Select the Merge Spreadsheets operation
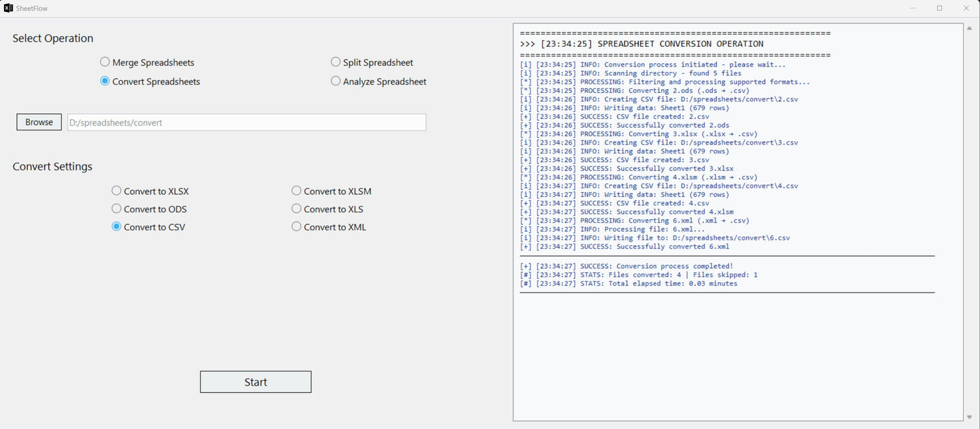Image resolution: width=980 pixels, height=429 pixels. pyautogui.click(x=105, y=61)
